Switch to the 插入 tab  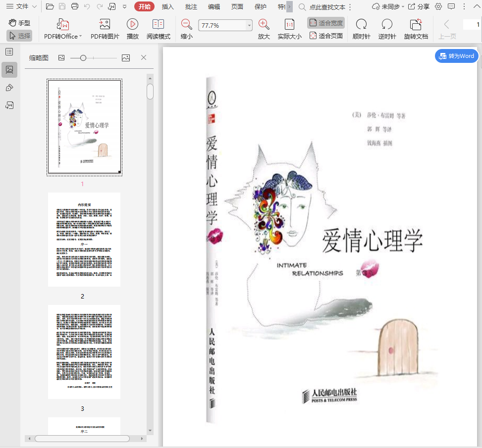(168, 6)
